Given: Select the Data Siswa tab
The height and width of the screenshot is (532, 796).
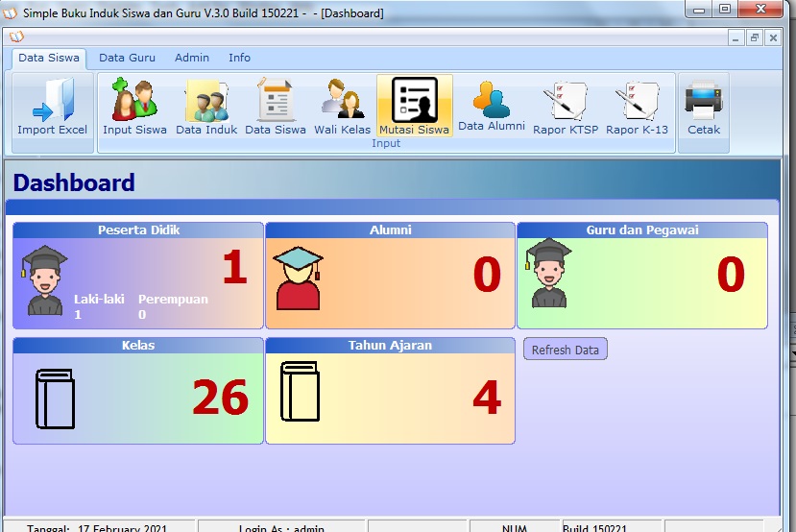Looking at the screenshot, I should point(49,58).
